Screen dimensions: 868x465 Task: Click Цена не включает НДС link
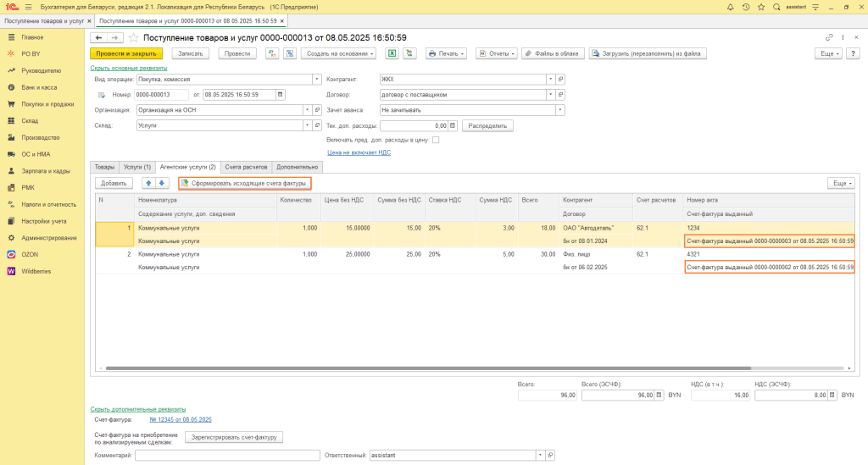point(359,152)
